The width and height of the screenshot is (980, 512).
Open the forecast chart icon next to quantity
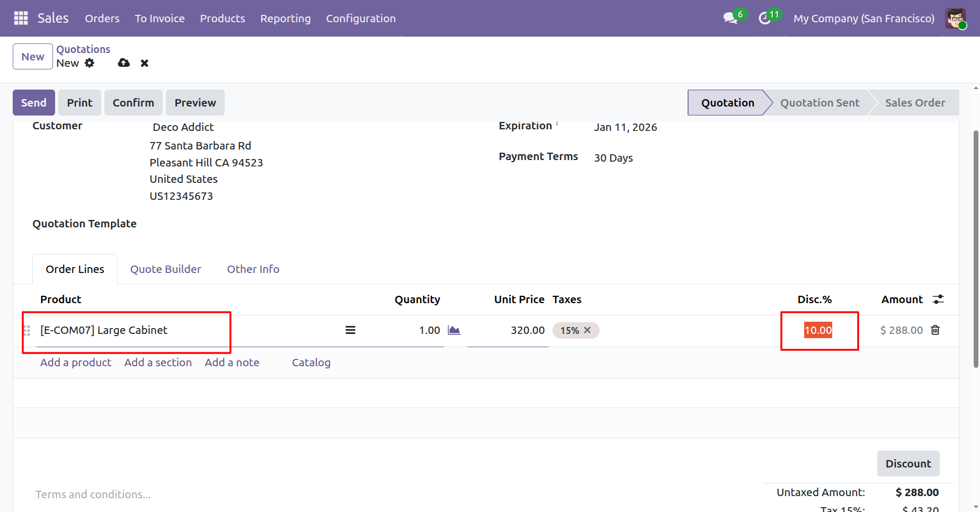(x=454, y=330)
